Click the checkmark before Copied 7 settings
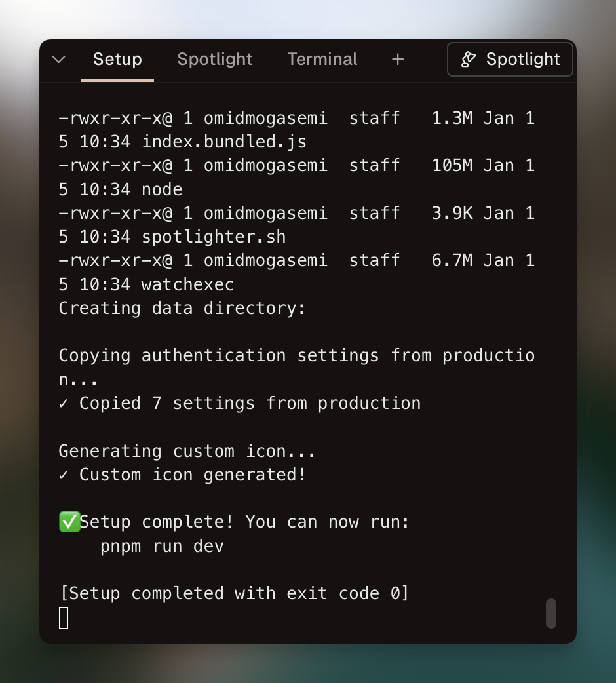Viewport: 616px width, 683px height. pos(63,403)
